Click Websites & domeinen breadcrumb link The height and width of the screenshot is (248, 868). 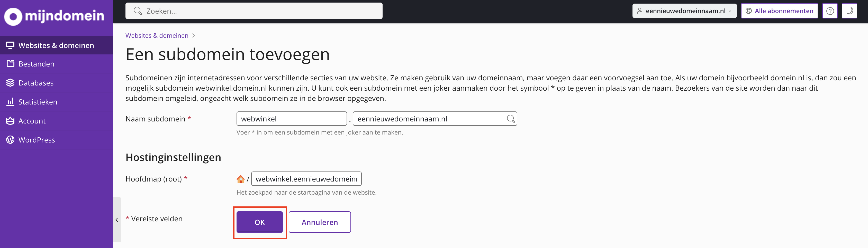tap(157, 36)
